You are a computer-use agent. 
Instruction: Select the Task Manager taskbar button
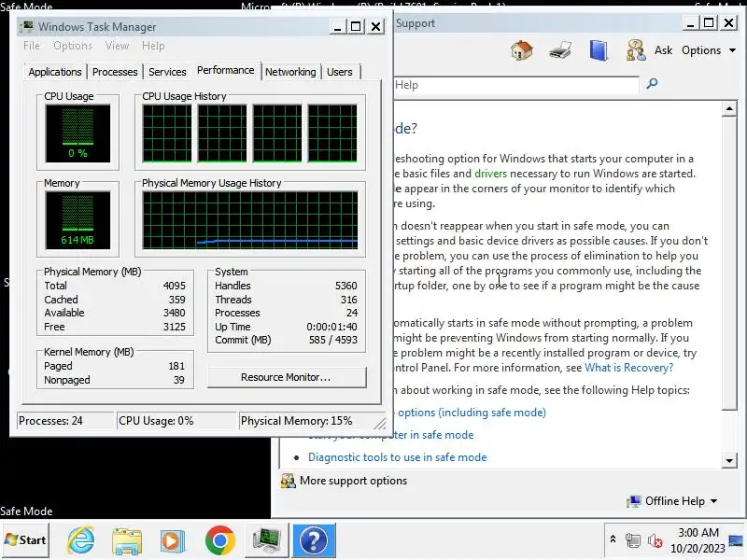click(x=267, y=540)
